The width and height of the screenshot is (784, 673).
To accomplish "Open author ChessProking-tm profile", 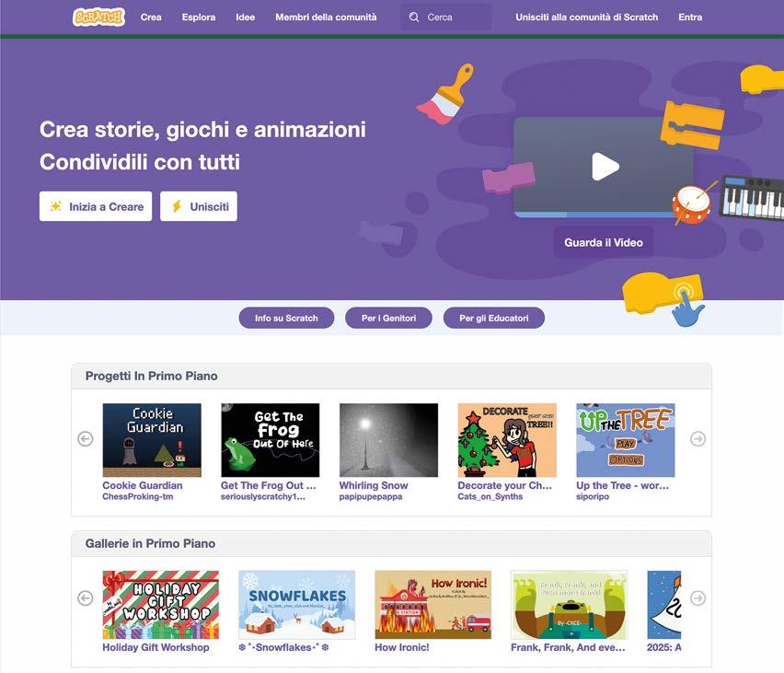I will (x=138, y=496).
